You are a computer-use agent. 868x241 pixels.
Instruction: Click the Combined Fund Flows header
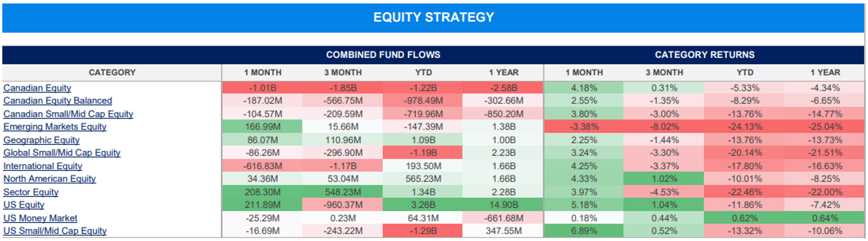(383, 55)
